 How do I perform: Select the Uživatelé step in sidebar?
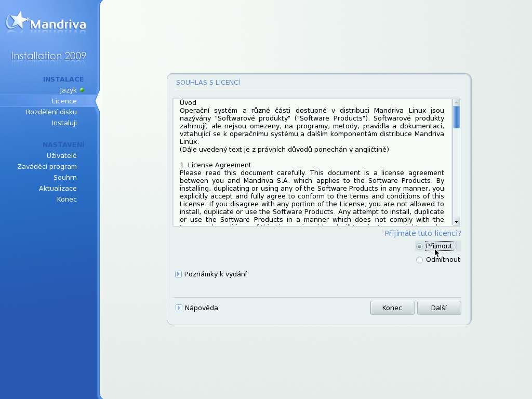click(62, 155)
